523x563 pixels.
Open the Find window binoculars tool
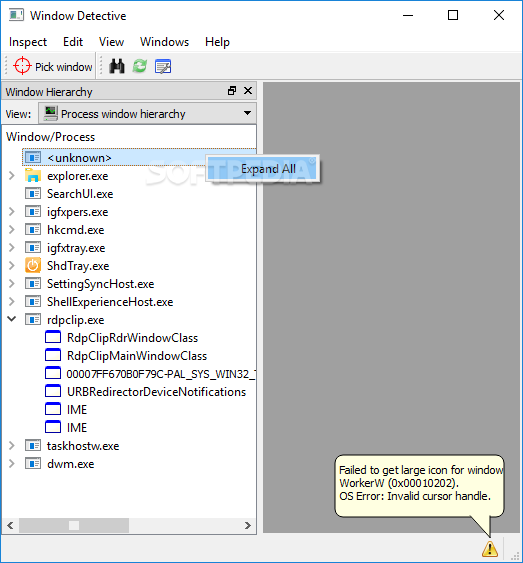pyautogui.click(x=117, y=66)
